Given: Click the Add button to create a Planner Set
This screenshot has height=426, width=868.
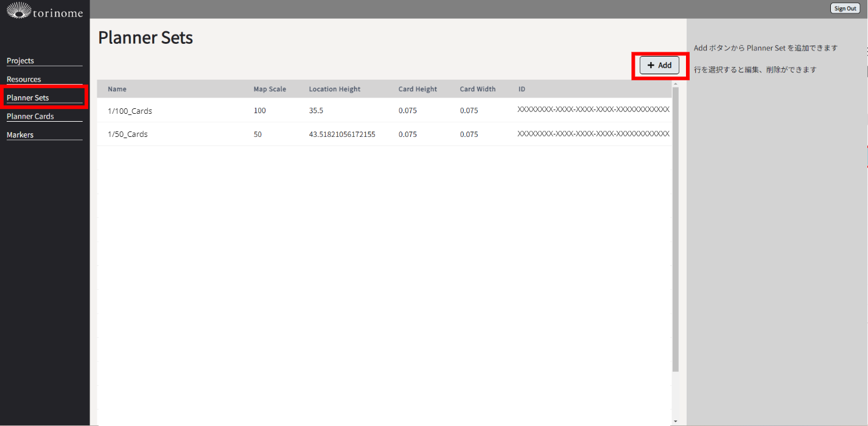Looking at the screenshot, I should pyautogui.click(x=659, y=65).
